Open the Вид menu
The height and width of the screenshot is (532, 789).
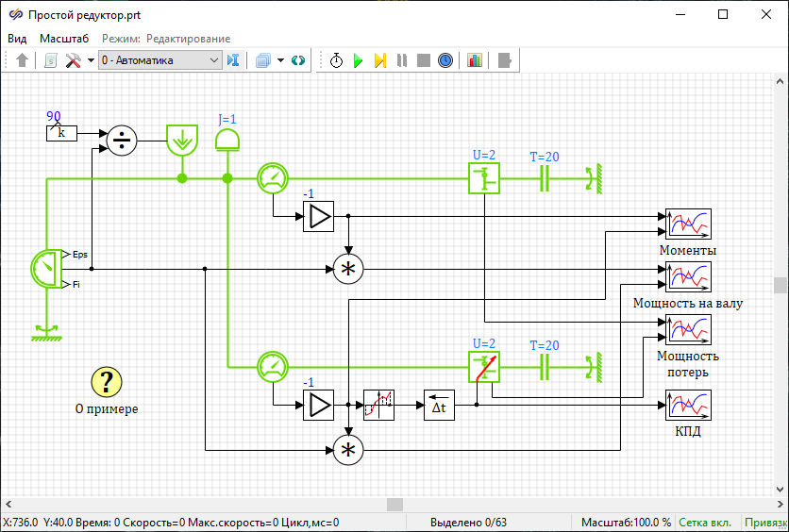17,39
